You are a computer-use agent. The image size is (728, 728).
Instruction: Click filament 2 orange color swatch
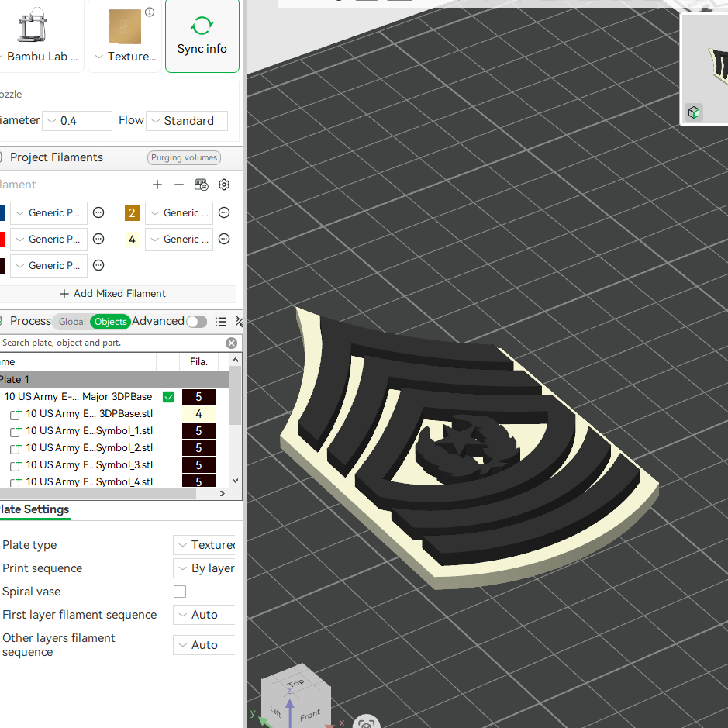[133, 213]
